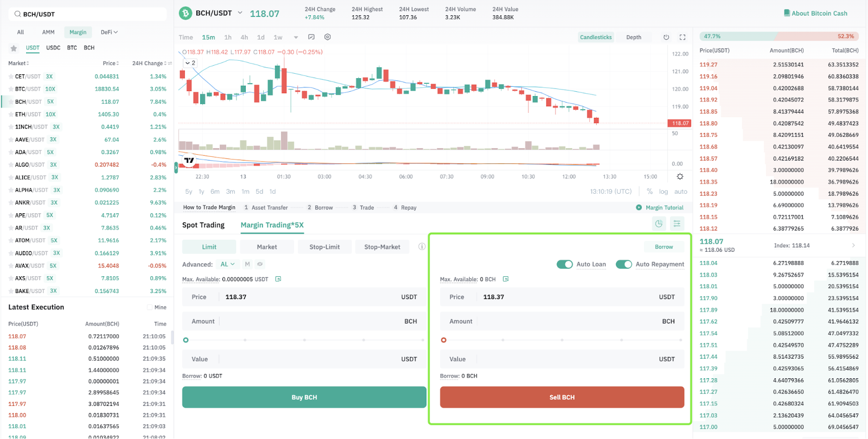The height and width of the screenshot is (439, 868).
Task: Open chart settings hexagon icon
Action: (328, 37)
